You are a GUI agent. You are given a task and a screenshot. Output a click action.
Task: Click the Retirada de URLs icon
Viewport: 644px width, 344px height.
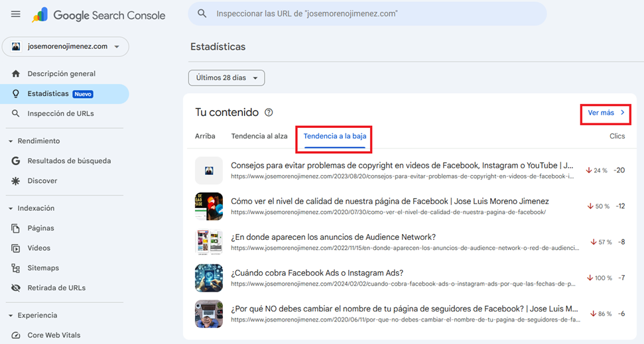(x=16, y=288)
